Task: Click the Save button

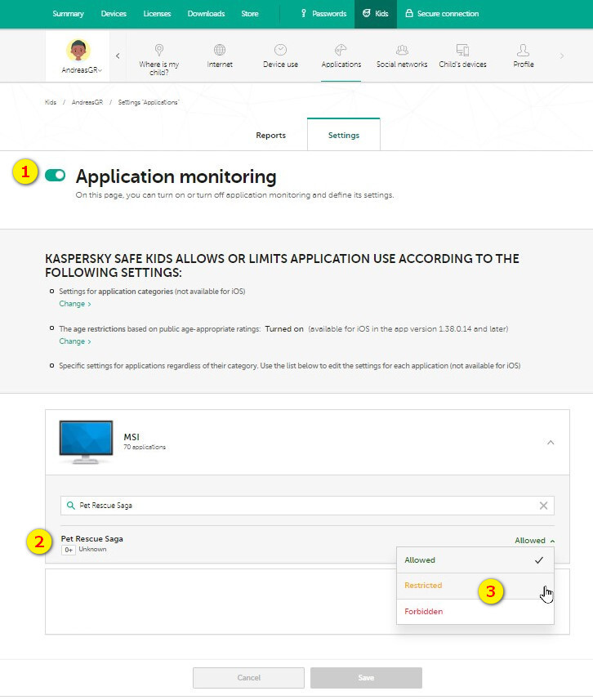Action: (x=366, y=678)
